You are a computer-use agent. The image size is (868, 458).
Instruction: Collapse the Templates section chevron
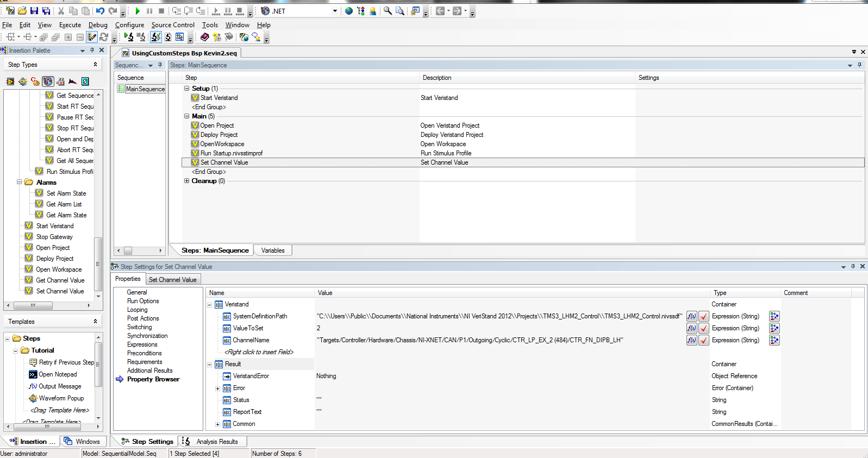click(x=95, y=321)
